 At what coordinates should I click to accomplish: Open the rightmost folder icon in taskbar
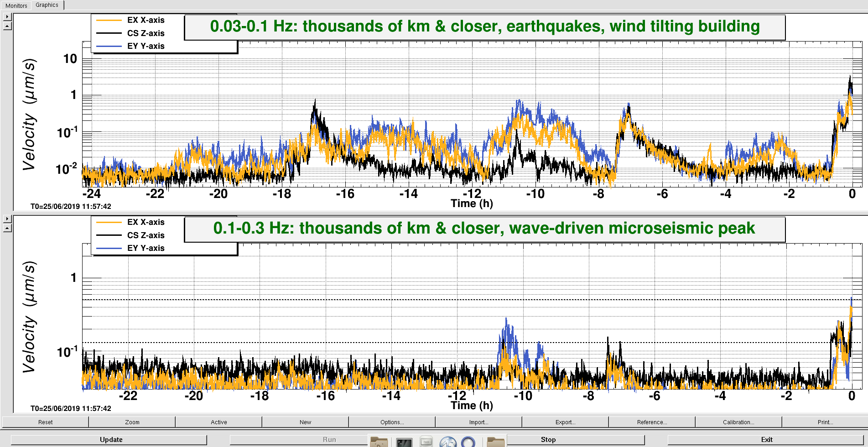[496, 442]
